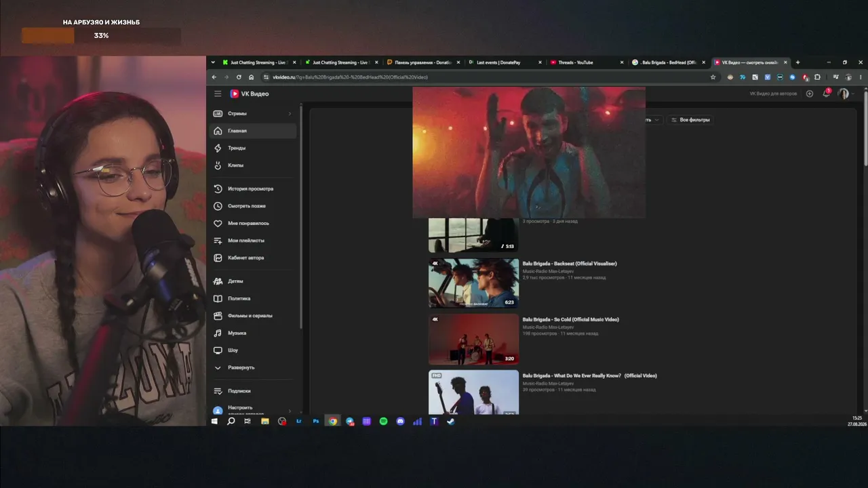This screenshot has width=868, height=488.
Task: Open Spotify from the taskbar
Action: 383,422
